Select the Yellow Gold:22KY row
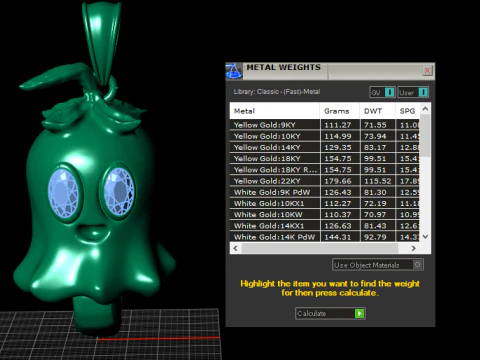 pos(324,181)
